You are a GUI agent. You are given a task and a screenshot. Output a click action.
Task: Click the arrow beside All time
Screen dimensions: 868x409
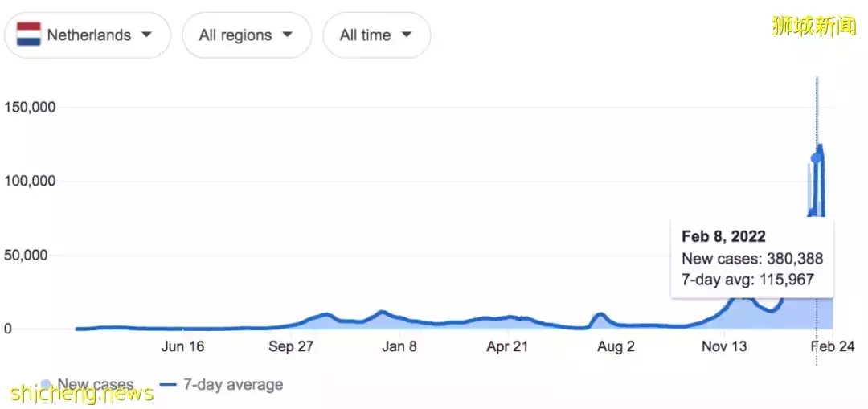click(x=407, y=35)
